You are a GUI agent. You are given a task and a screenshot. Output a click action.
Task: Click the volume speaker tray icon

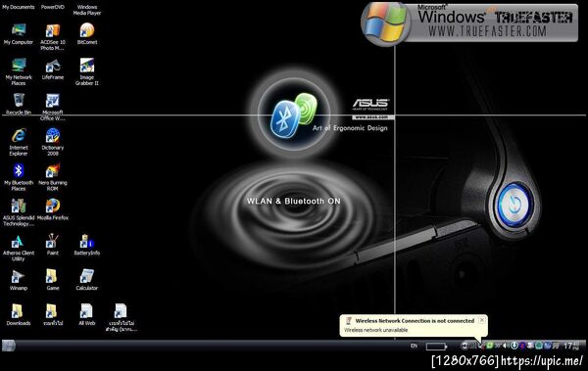(x=506, y=346)
